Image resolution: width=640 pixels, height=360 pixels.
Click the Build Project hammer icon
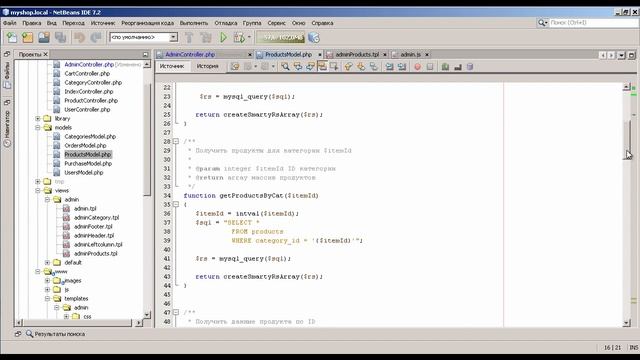(189, 38)
